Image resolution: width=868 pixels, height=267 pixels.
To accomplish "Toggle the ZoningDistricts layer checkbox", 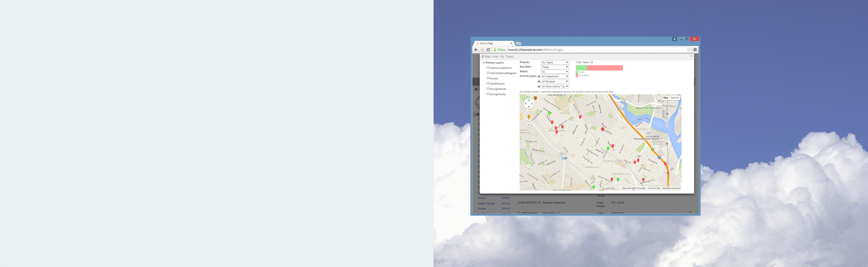I will pyautogui.click(x=488, y=89).
